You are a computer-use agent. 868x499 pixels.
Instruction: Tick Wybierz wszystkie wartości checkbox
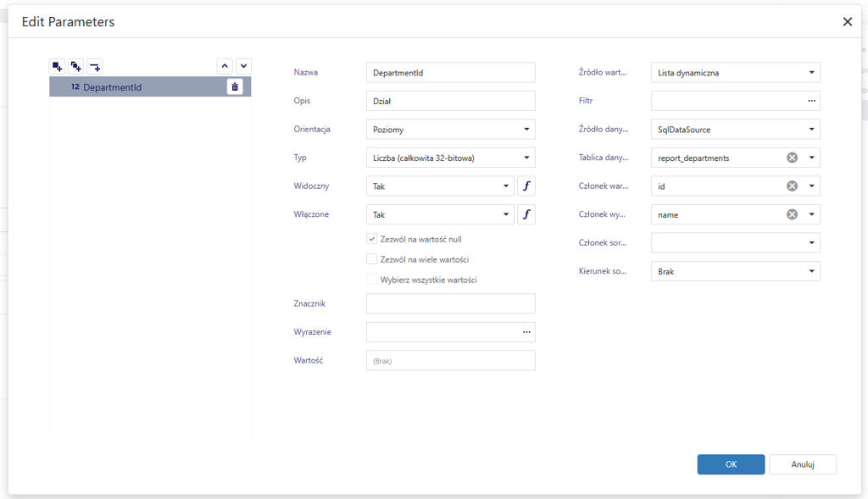coord(371,280)
